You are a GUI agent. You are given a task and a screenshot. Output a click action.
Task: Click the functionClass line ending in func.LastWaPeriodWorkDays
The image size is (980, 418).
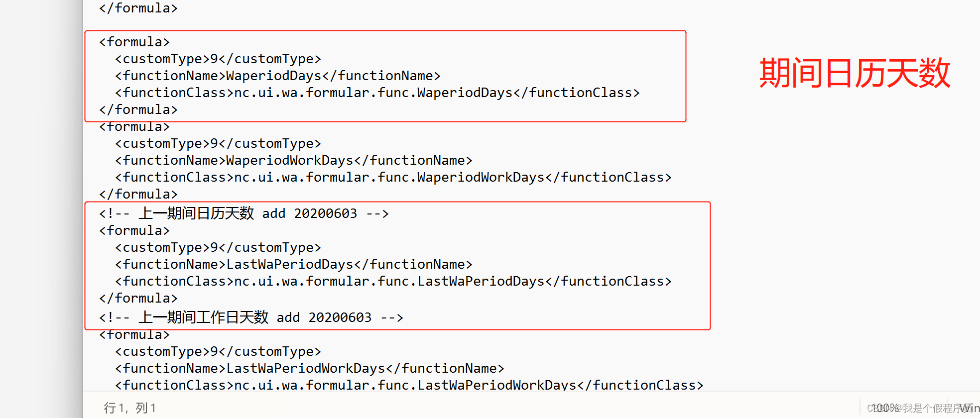(409, 385)
